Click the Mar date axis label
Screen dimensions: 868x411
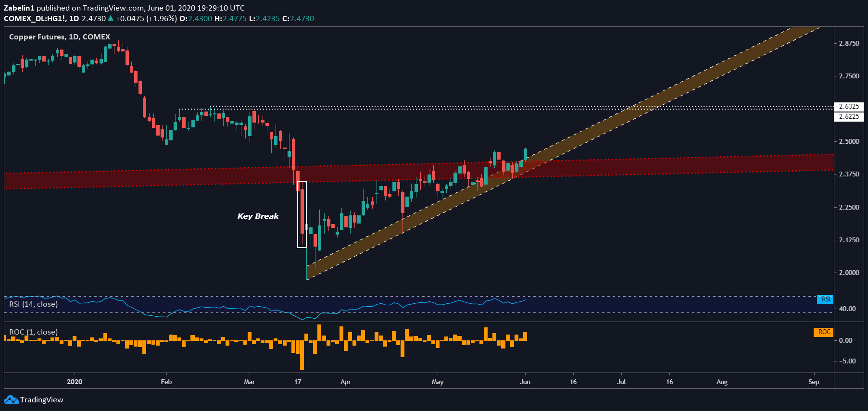tap(249, 382)
